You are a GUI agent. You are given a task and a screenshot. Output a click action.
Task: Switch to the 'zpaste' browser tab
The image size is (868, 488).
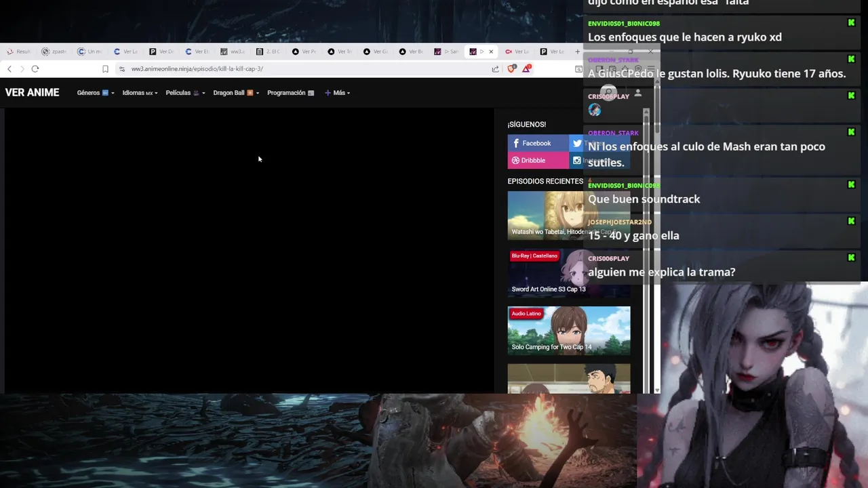54,52
